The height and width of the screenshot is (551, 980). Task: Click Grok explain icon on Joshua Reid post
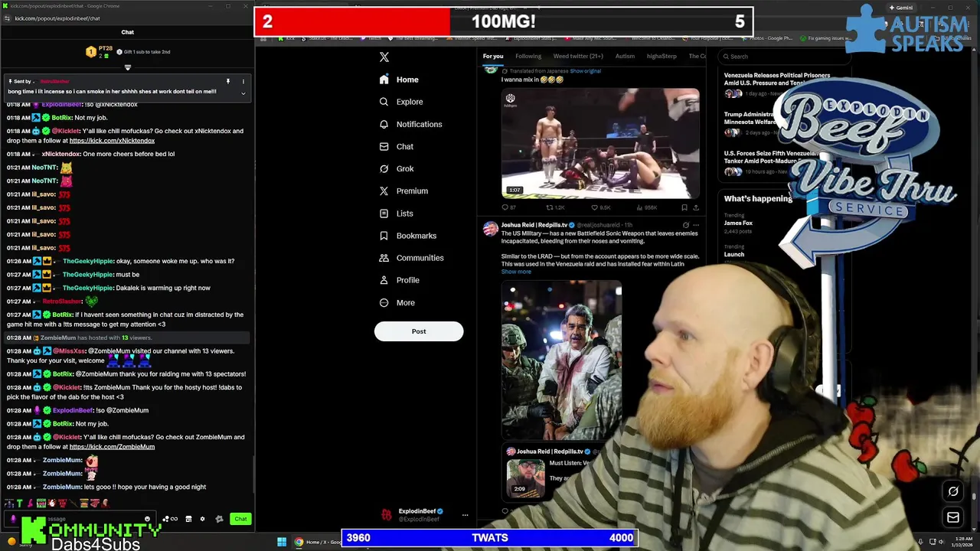[x=685, y=225]
